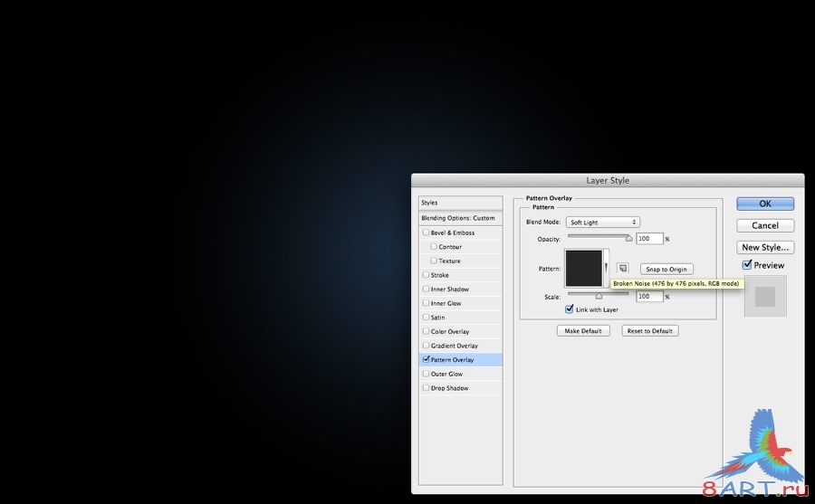The height and width of the screenshot is (504, 815).
Task: Click the Cancel button
Action: 765,225
